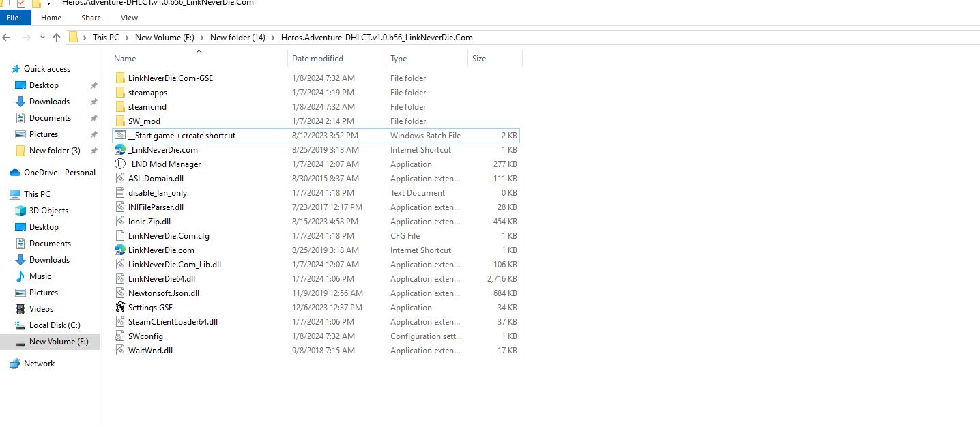Click the _LinkNeverDie.com internet shortcut icon
Screen dimensions: 980x427
point(120,150)
